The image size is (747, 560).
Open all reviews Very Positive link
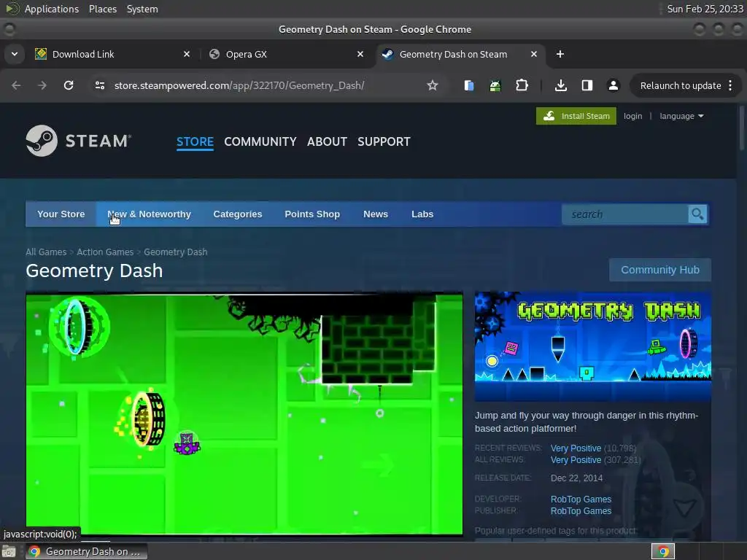[576, 460]
